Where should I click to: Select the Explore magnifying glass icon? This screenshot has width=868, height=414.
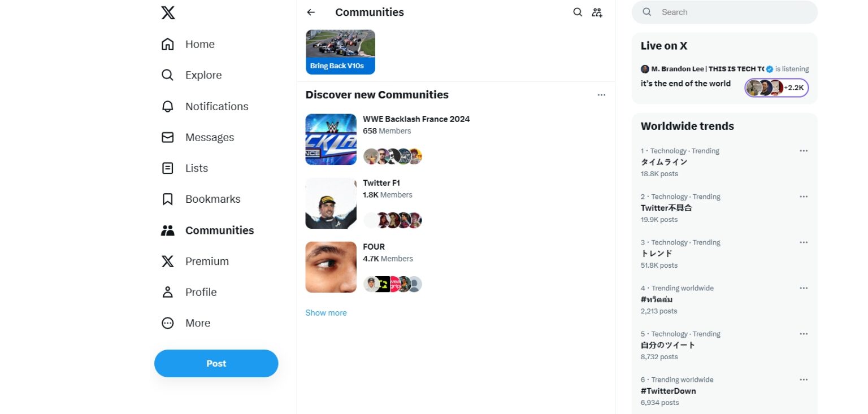coord(167,75)
